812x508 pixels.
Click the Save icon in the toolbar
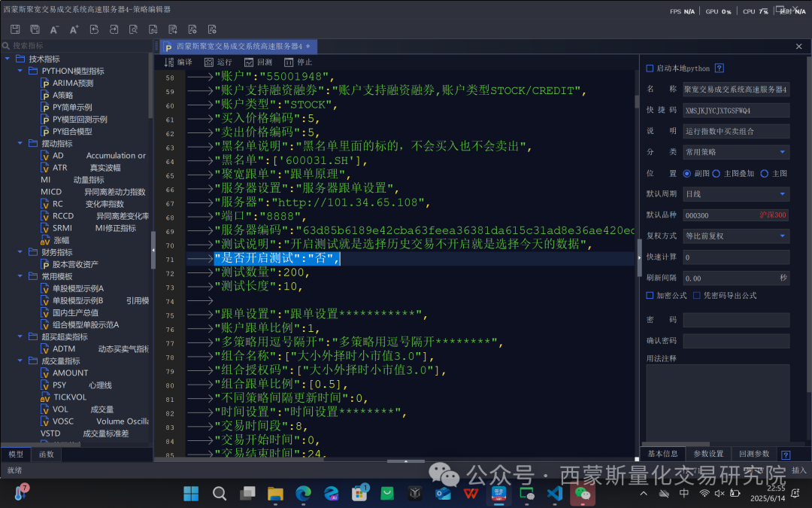tap(15, 29)
